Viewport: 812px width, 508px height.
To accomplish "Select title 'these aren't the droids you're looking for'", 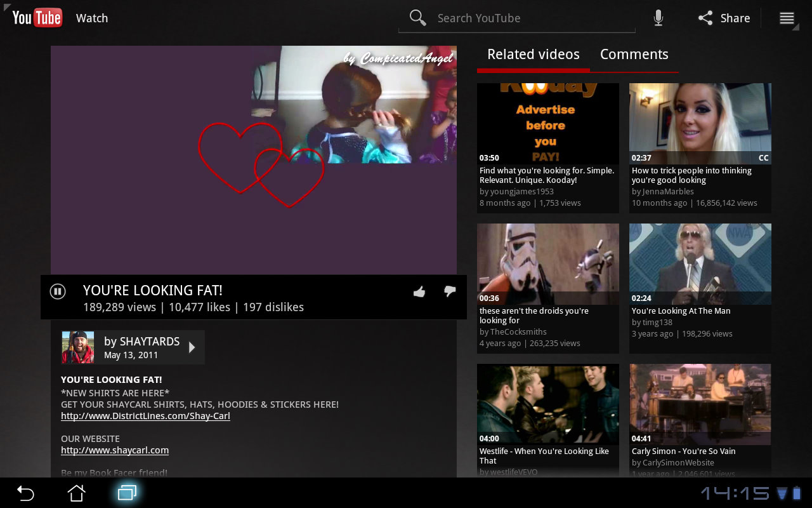I will pyautogui.click(x=534, y=316).
